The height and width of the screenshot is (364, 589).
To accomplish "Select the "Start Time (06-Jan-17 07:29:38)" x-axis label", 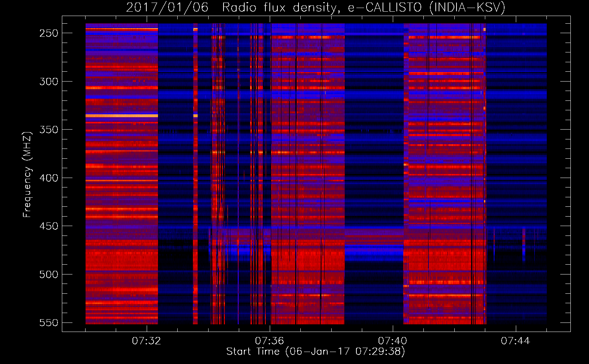I will pyautogui.click(x=316, y=352).
